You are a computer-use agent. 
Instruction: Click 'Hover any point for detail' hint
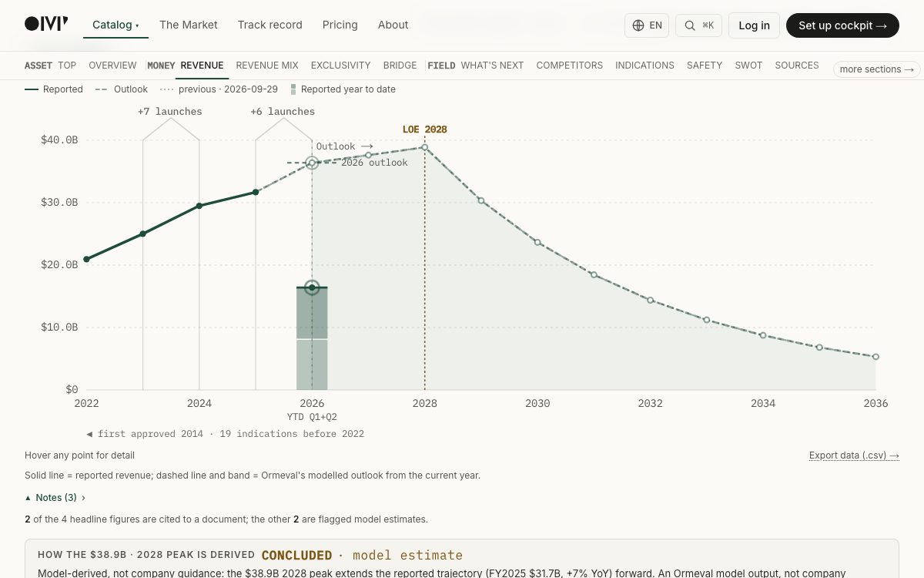click(79, 455)
